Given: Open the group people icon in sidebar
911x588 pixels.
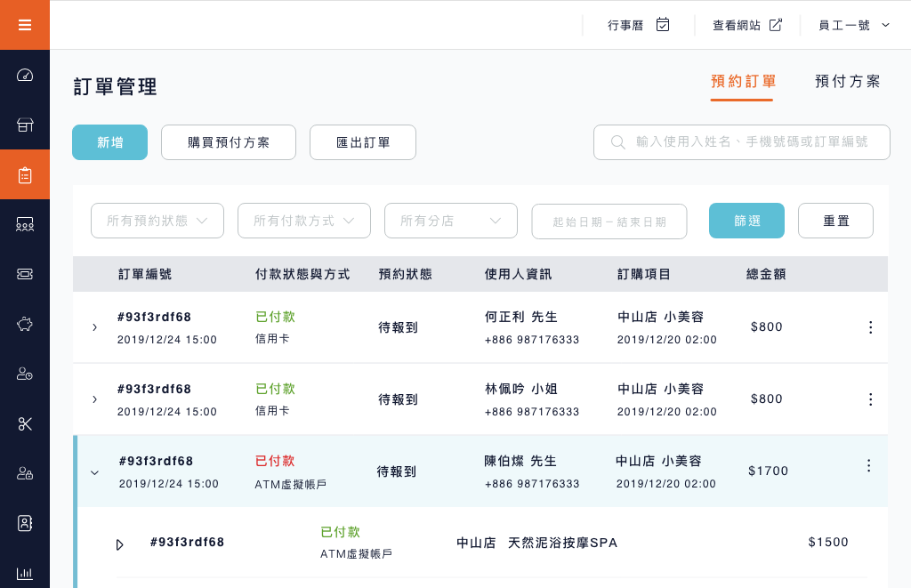Looking at the screenshot, I should (24, 224).
